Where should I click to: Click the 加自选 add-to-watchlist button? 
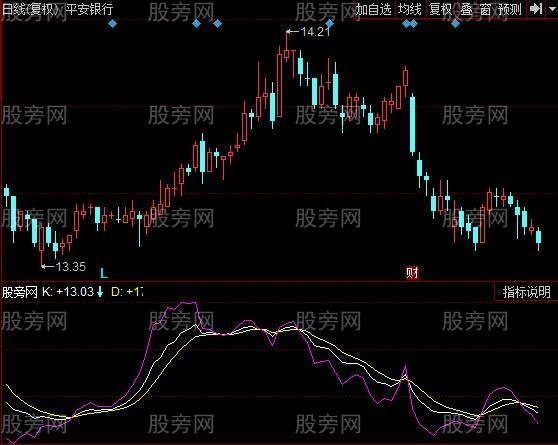tap(373, 9)
